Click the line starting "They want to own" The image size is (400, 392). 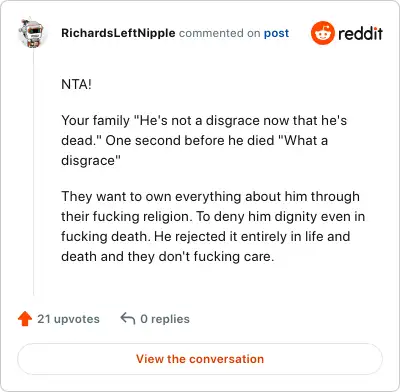pyautogui.click(x=210, y=196)
